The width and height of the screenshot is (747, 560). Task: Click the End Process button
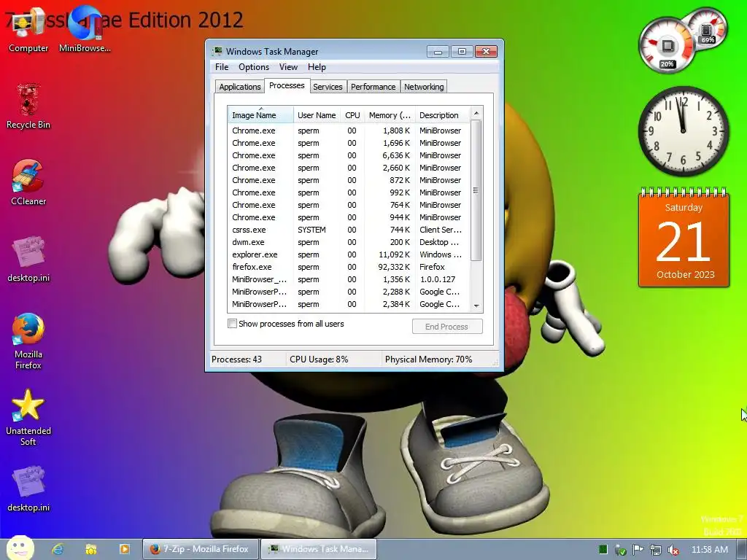click(x=447, y=327)
